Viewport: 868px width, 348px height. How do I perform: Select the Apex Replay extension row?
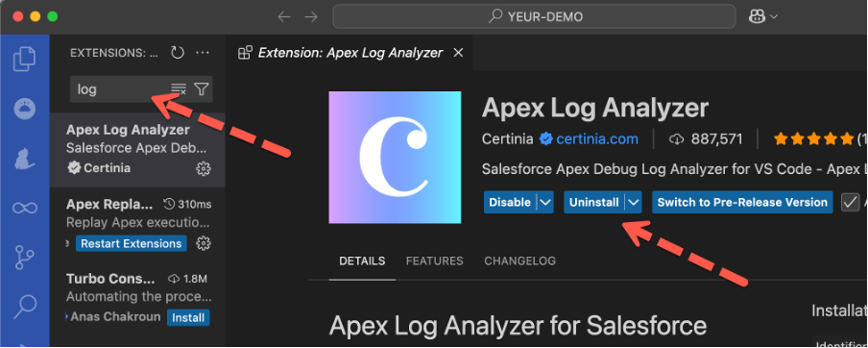point(137,224)
